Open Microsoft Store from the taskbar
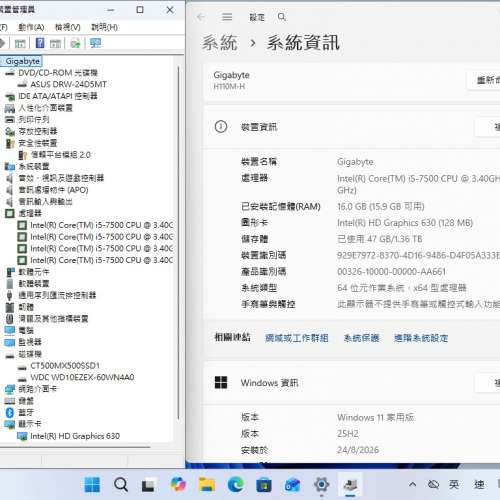The width and height of the screenshot is (500, 500). [x=264, y=485]
